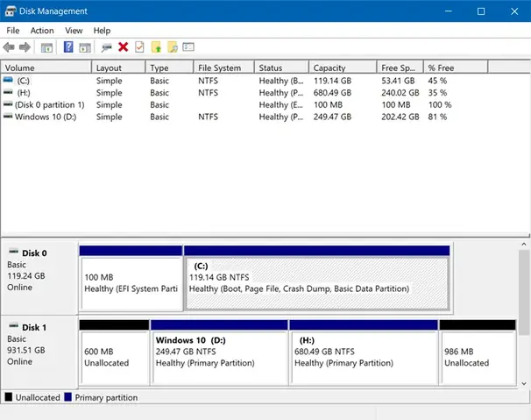Click '931.51 GB' under Disk 1
The image size is (531, 420).
pyautogui.click(x=26, y=350)
